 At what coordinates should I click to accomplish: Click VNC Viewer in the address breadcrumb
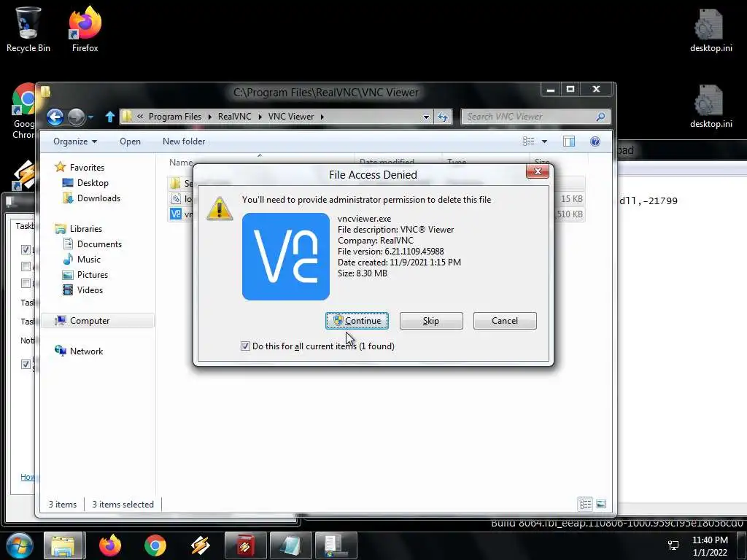coord(291,117)
